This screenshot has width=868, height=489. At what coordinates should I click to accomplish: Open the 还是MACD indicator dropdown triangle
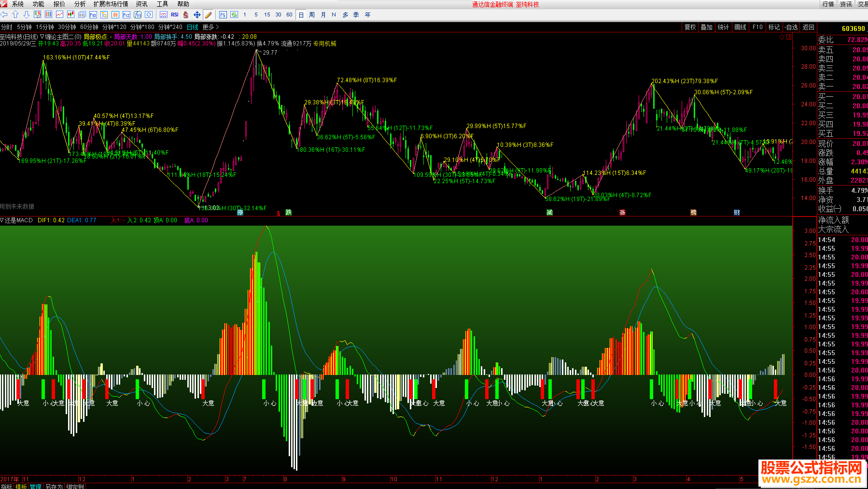coord(2,220)
